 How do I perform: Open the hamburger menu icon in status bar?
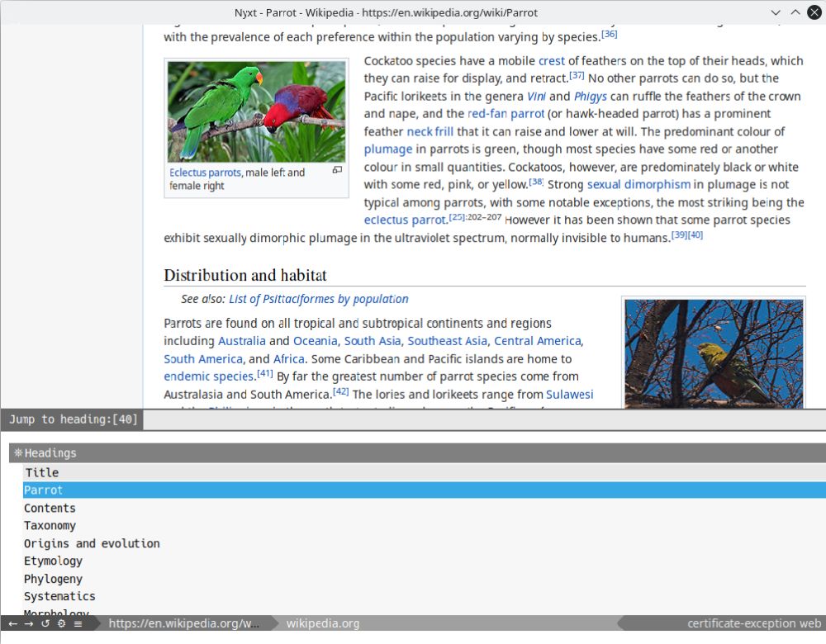click(x=78, y=623)
